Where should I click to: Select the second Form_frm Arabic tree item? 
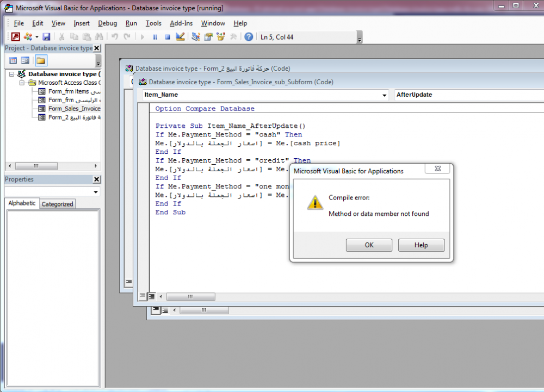coord(70,100)
